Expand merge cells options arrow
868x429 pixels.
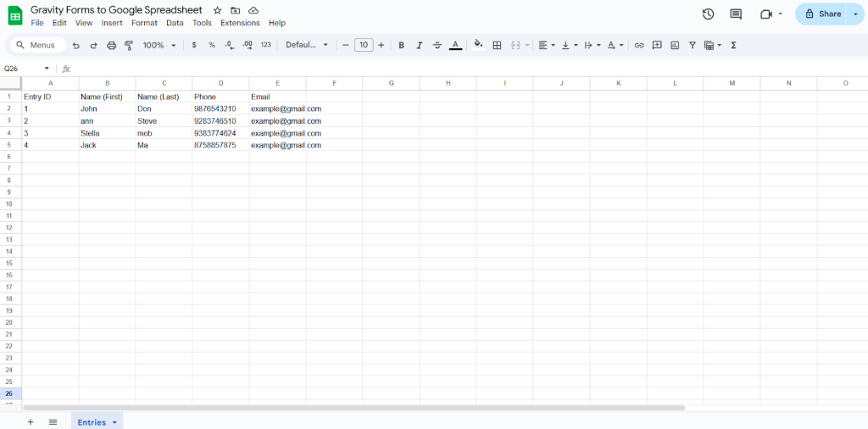527,46
